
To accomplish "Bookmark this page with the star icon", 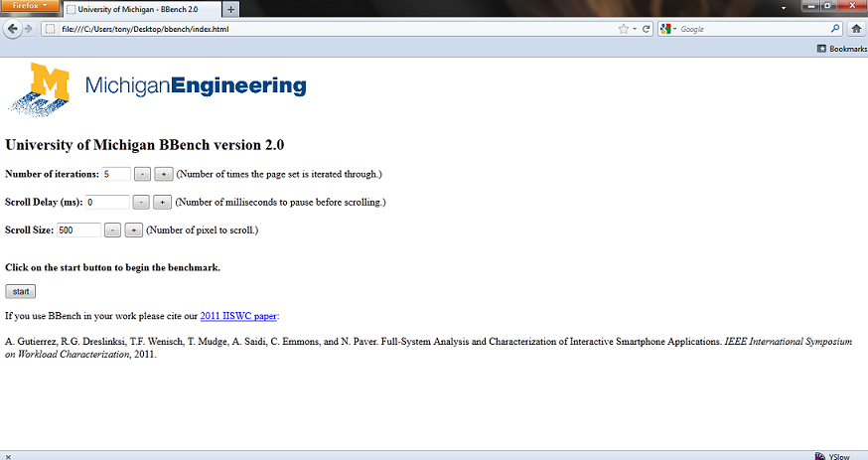I will (622, 29).
